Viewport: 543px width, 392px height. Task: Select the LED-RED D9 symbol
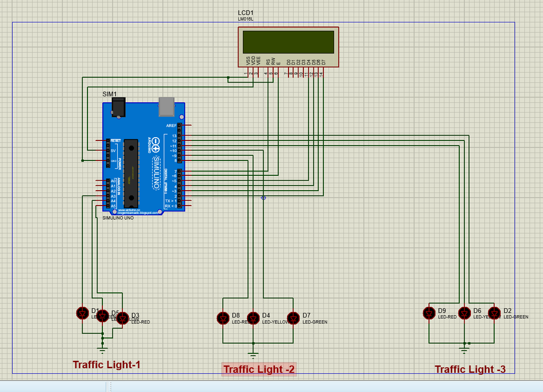click(x=429, y=313)
